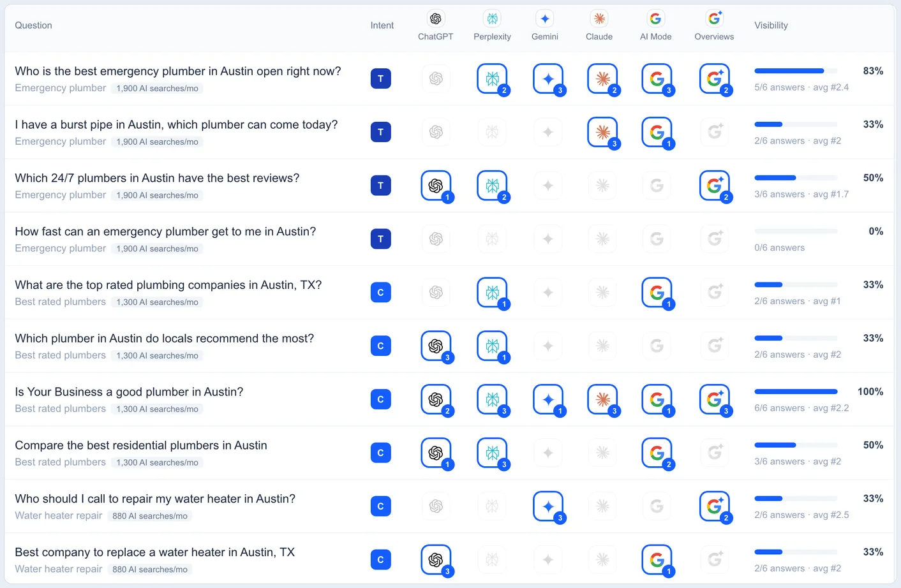Click 'Best rated plumbers' under 'locals recommend' question
Viewport: 901px width, 588px height.
coord(60,355)
